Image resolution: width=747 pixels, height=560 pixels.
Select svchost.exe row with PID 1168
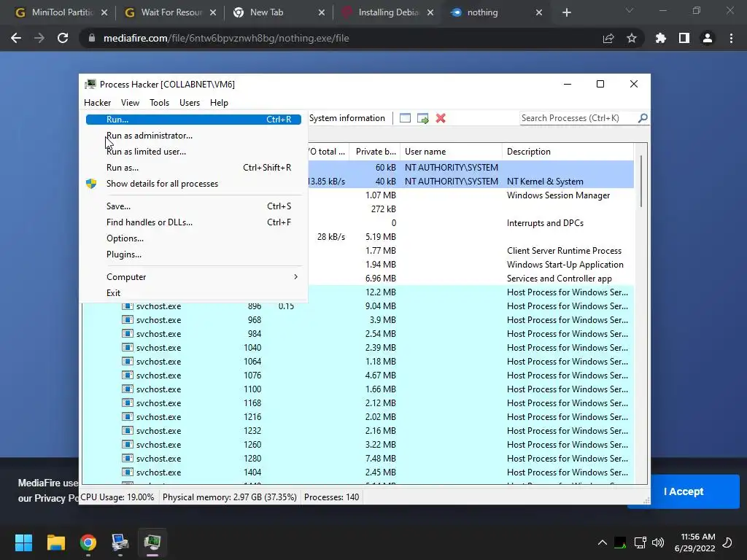click(x=357, y=402)
